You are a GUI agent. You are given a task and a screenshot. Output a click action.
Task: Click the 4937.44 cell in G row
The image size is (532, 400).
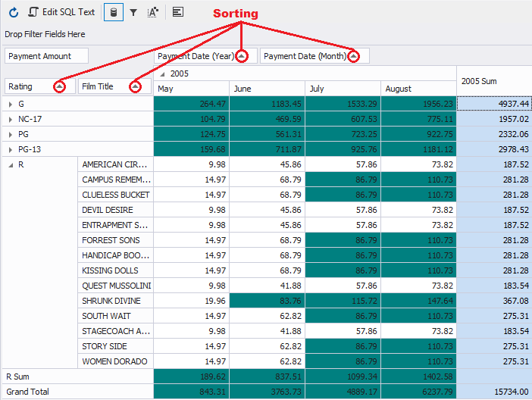pos(494,104)
